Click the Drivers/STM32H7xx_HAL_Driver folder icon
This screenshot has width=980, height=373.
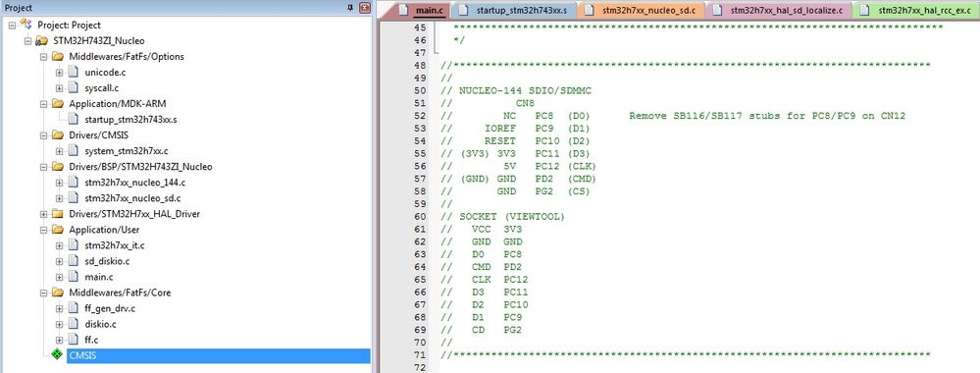(x=58, y=213)
